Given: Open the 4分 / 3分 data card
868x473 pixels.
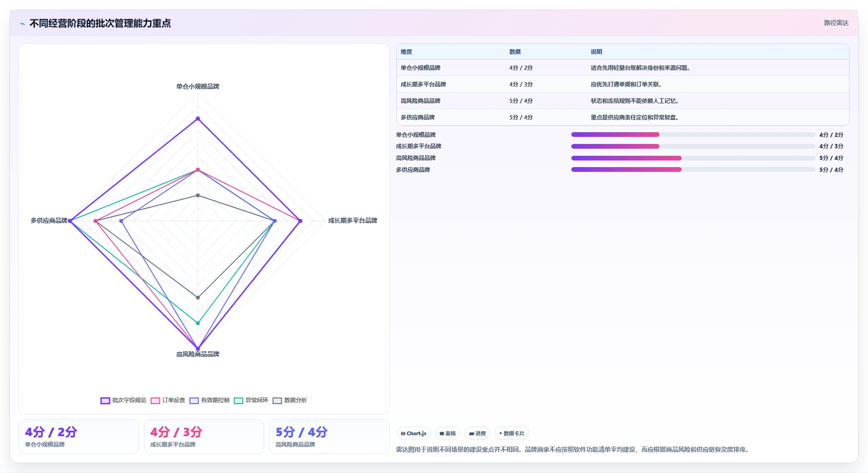Looking at the screenshot, I should [x=204, y=437].
